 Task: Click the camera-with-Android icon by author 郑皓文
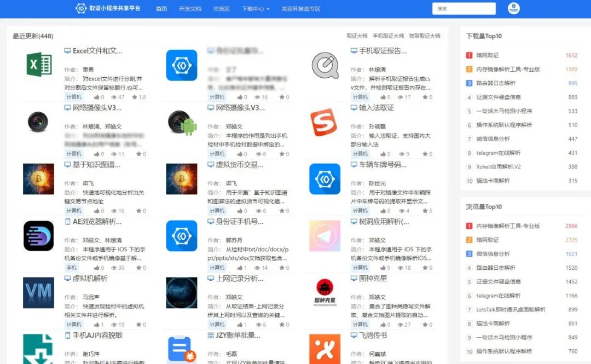(182, 123)
